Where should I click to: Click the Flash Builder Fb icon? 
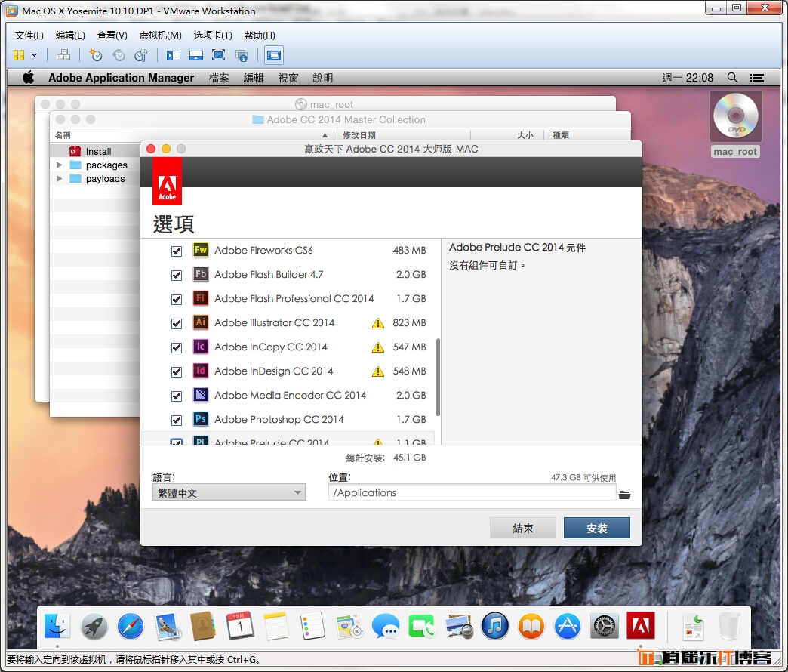[201, 274]
